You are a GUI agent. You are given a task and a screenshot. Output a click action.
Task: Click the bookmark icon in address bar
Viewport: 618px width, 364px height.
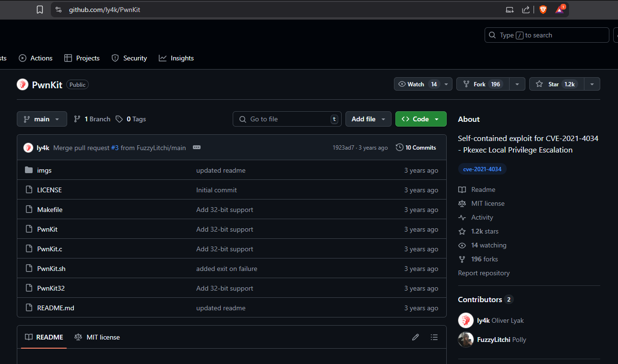(40, 10)
